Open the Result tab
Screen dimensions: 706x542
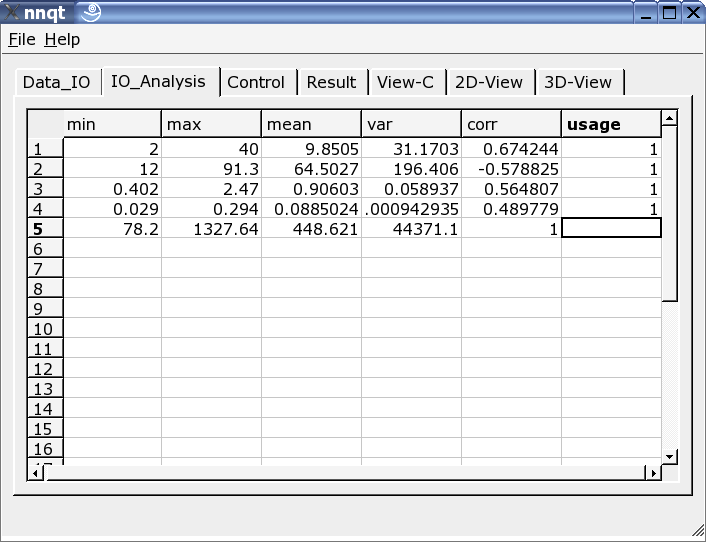coord(331,83)
